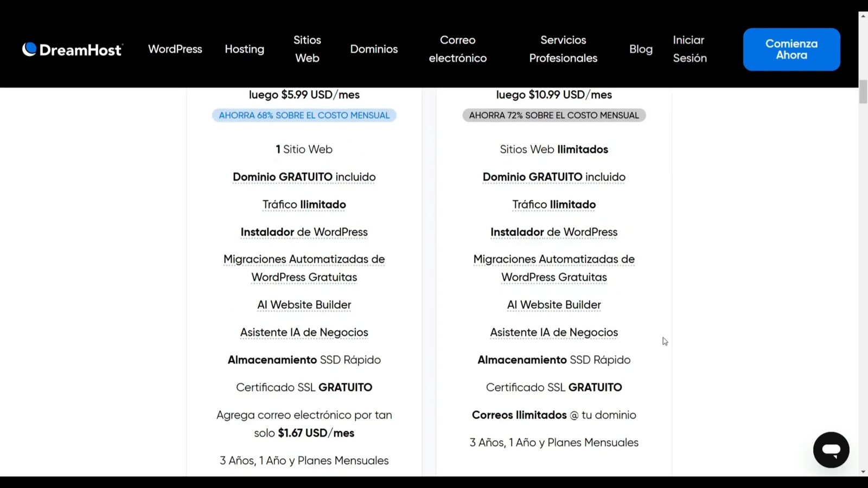This screenshot has height=488, width=868.
Task: Open the Hosting menu
Action: click(x=244, y=49)
